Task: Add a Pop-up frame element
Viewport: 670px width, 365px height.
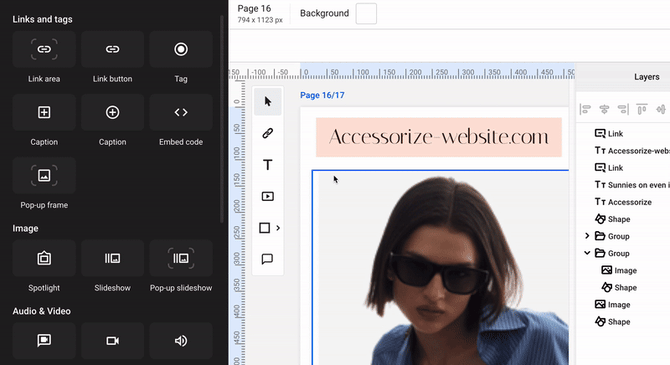Action: pyautogui.click(x=44, y=175)
